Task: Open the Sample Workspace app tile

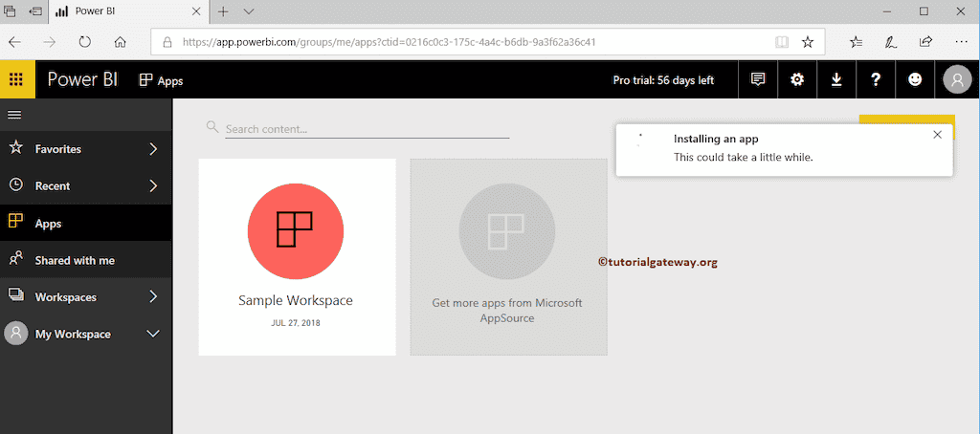Action: click(297, 256)
